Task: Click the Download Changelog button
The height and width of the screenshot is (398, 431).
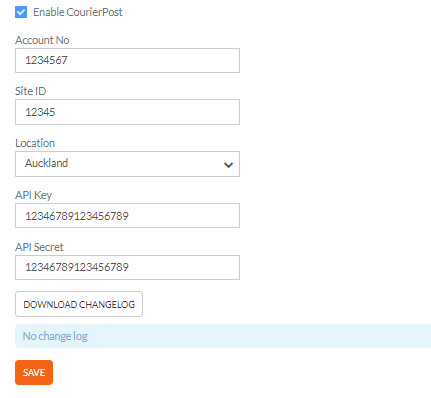Action: (79, 304)
